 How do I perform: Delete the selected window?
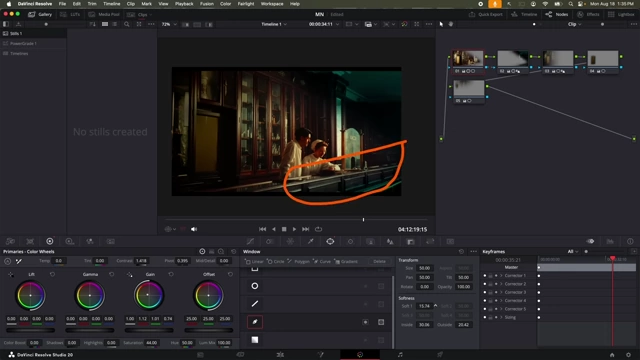pos(379,261)
